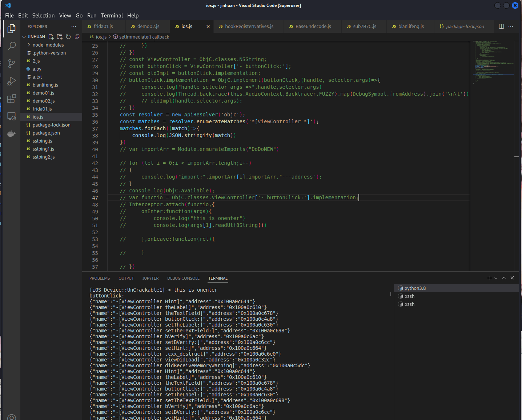Click ios.js in the breadcrumb
This screenshot has width=522, height=420.
[101, 37]
